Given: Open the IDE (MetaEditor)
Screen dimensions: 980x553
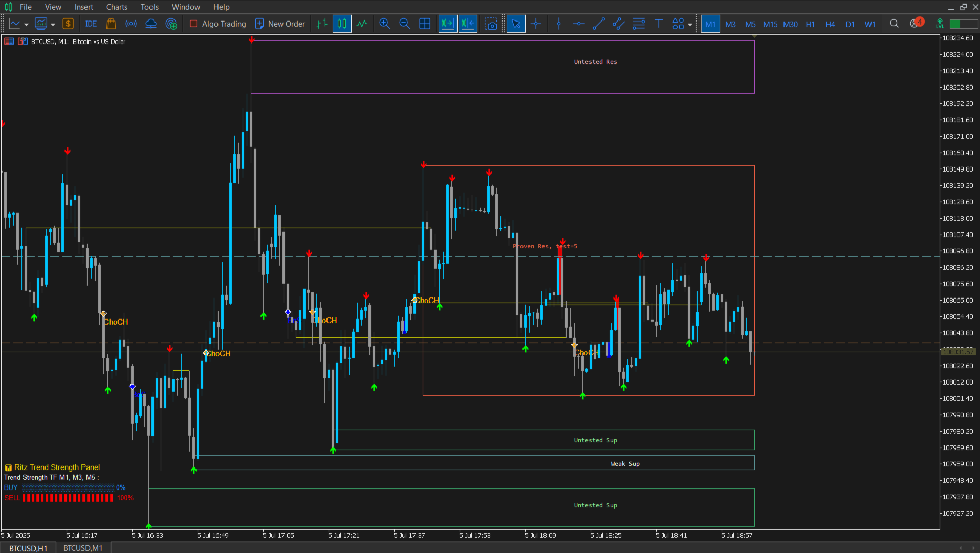Looking at the screenshot, I should click(x=91, y=24).
